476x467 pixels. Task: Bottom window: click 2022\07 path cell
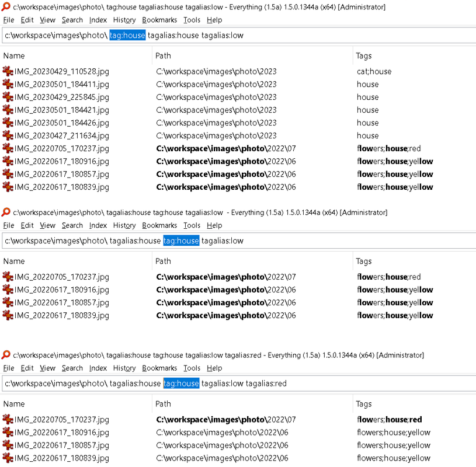226,419
